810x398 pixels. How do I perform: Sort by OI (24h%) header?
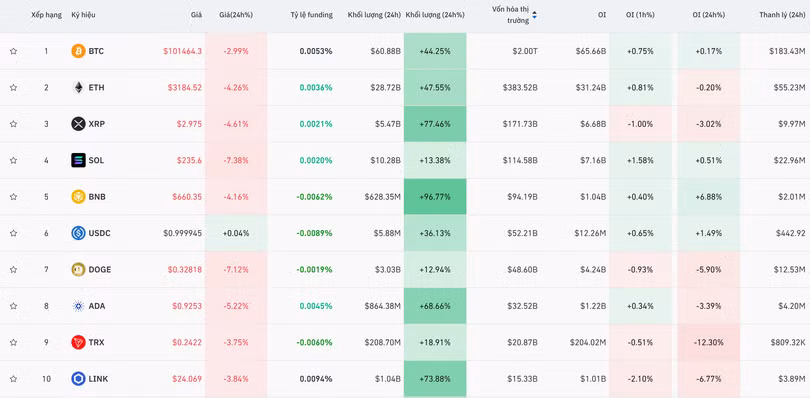708,15
